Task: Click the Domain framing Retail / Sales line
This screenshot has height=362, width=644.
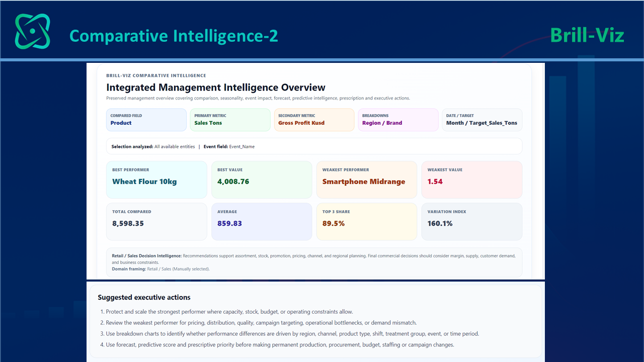Action: click(x=160, y=269)
